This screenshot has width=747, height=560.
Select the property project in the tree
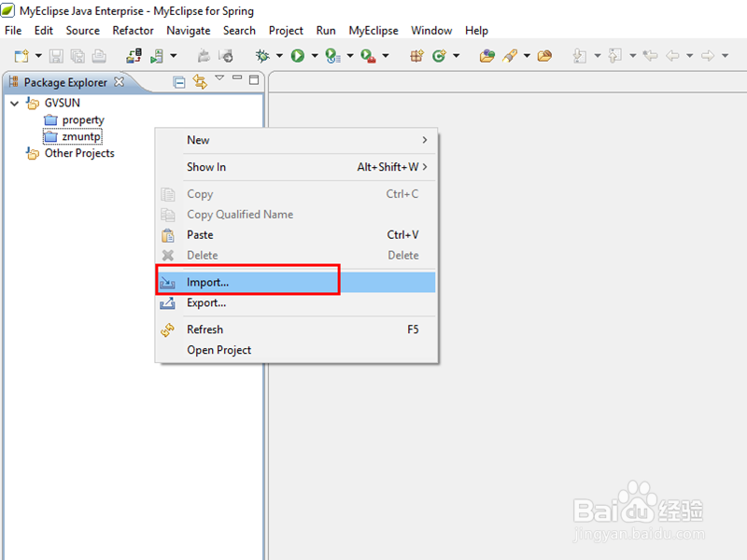74,119
